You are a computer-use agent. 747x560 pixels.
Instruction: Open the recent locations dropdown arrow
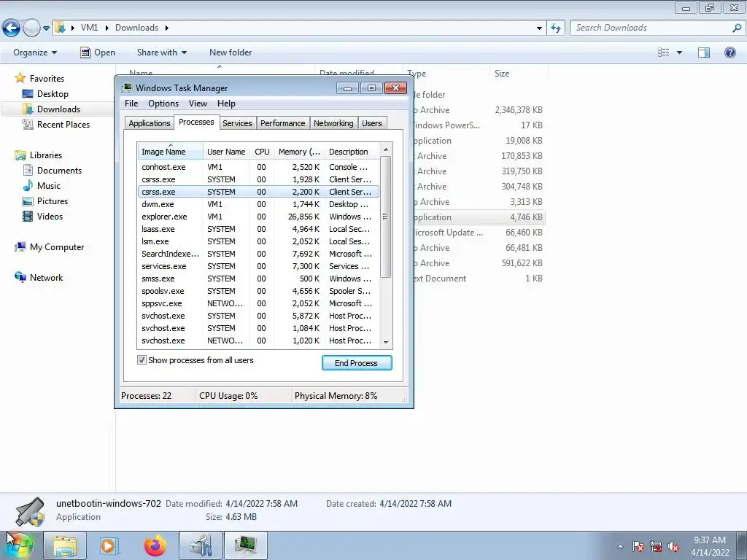click(46, 28)
